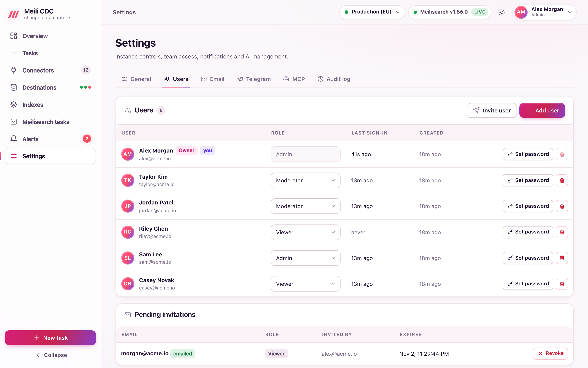Click the Meili CDC logo icon

(x=14, y=14)
